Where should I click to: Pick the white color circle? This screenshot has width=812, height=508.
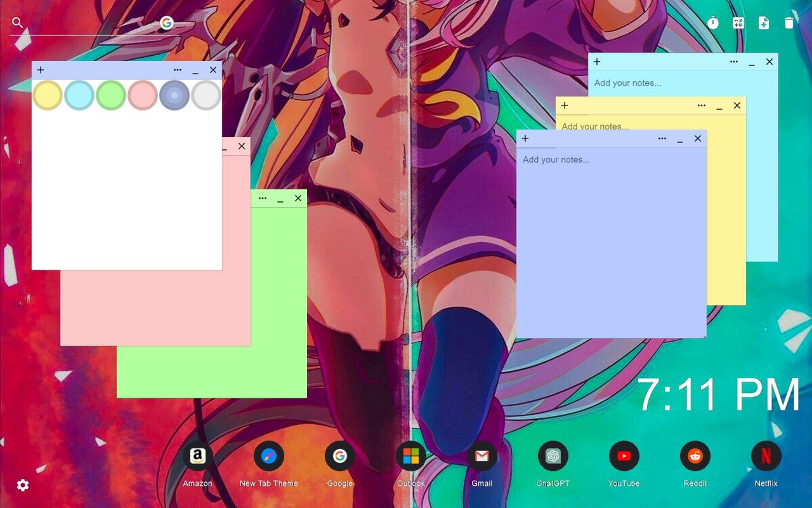[x=206, y=95]
